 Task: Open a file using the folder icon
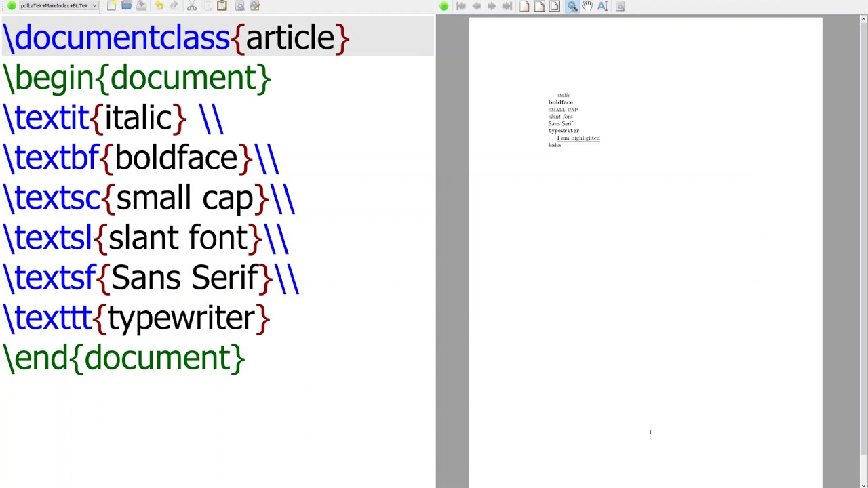pos(126,5)
